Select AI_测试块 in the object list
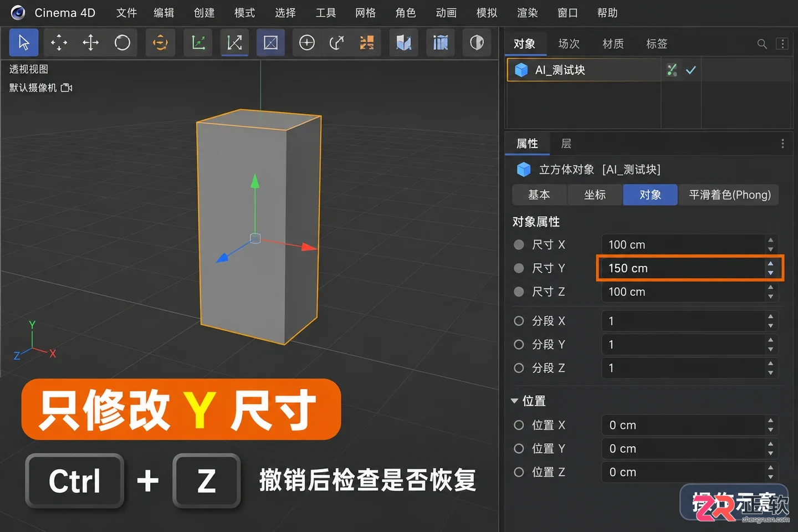 click(x=584, y=70)
